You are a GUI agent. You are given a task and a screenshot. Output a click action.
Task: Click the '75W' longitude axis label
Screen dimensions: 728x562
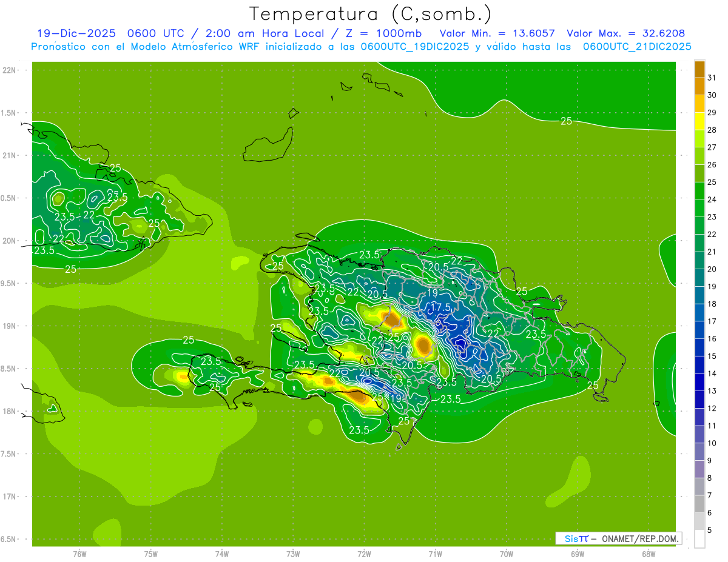pos(151,554)
